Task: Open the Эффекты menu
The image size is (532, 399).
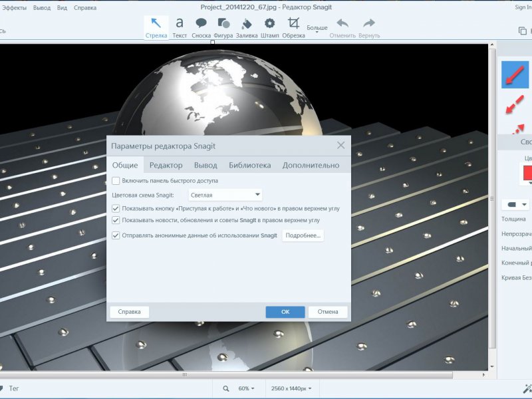Action: [14, 7]
